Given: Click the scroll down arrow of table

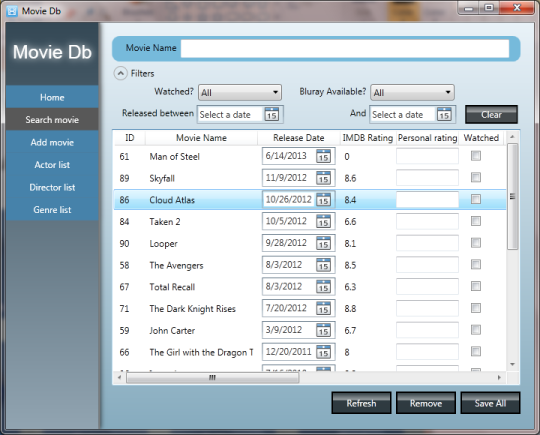Looking at the screenshot, I should tap(512, 364).
